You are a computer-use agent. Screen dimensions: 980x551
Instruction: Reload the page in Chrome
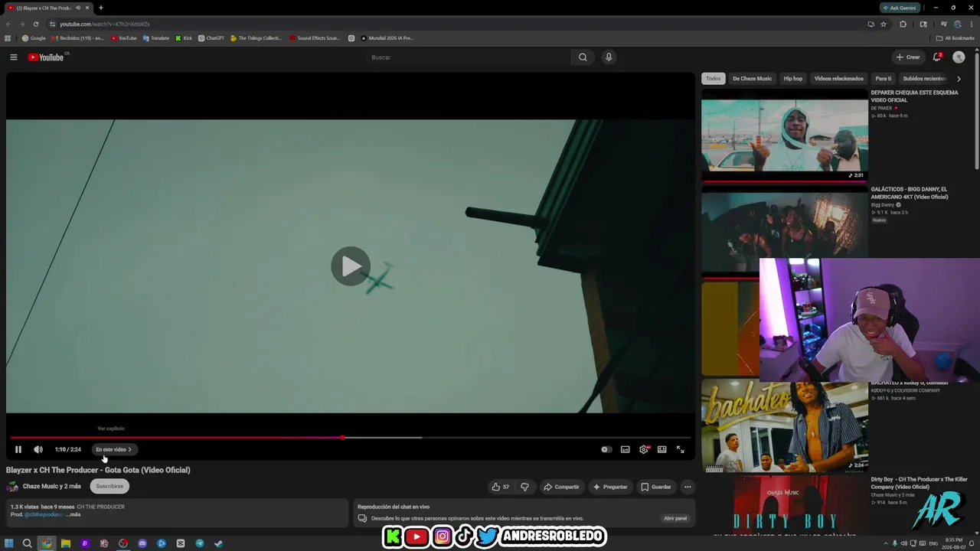tap(35, 24)
